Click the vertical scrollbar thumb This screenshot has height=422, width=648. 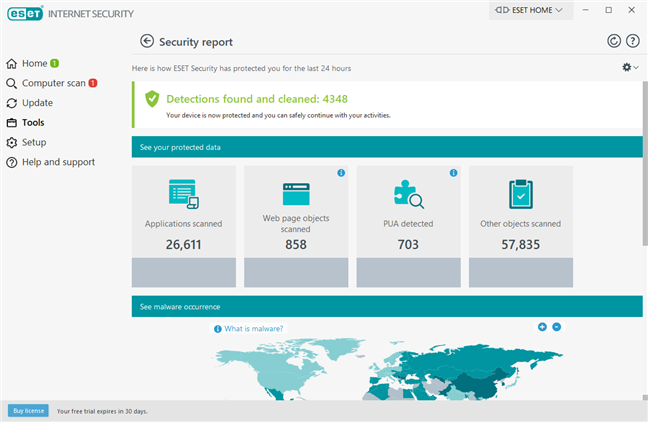[x=645, y=163]
